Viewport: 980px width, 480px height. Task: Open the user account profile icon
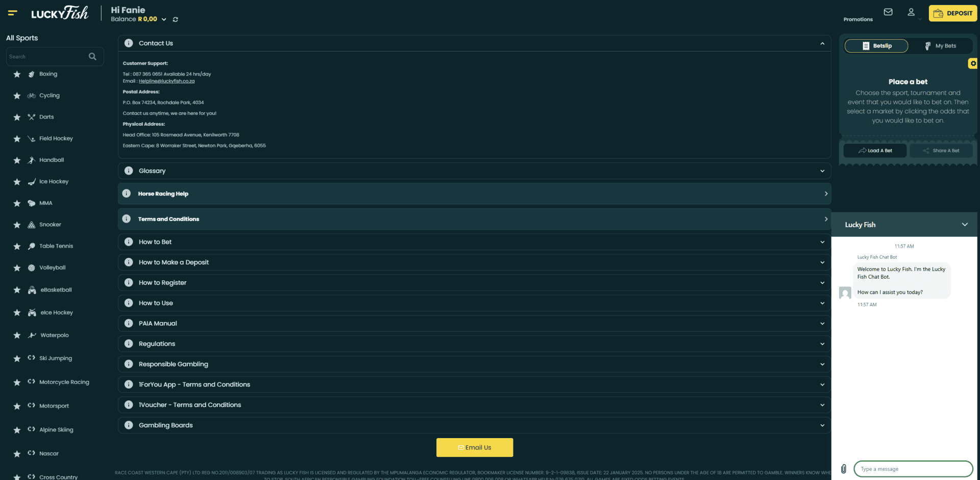911,12
